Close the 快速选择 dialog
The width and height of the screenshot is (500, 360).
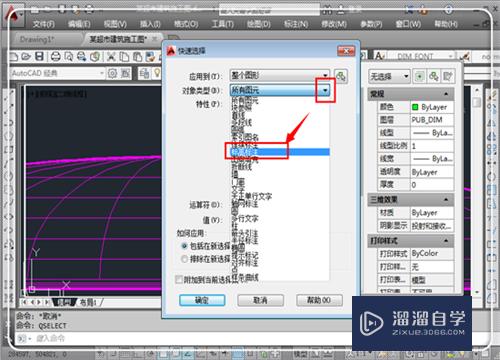coord(346,51)
